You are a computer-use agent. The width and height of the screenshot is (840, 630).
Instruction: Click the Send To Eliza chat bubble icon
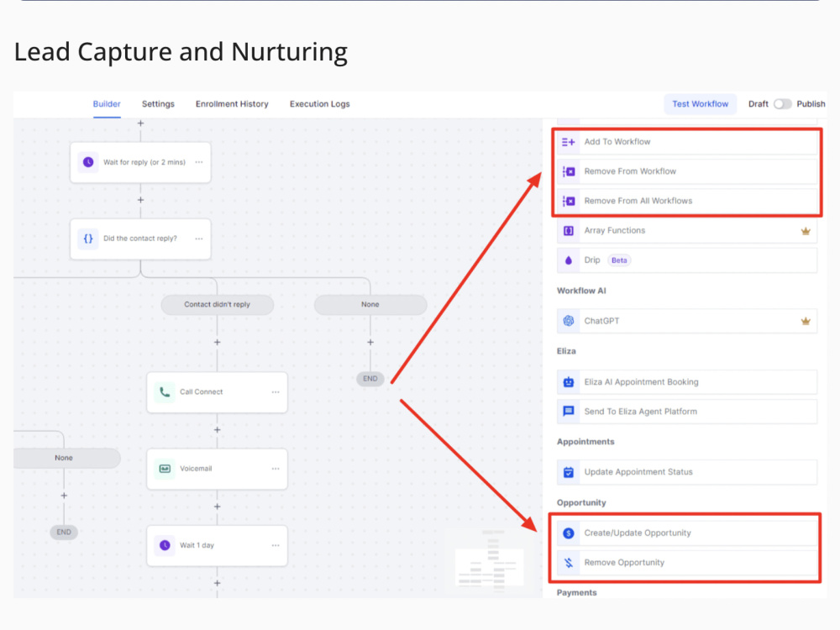click(x=569, y=412)
